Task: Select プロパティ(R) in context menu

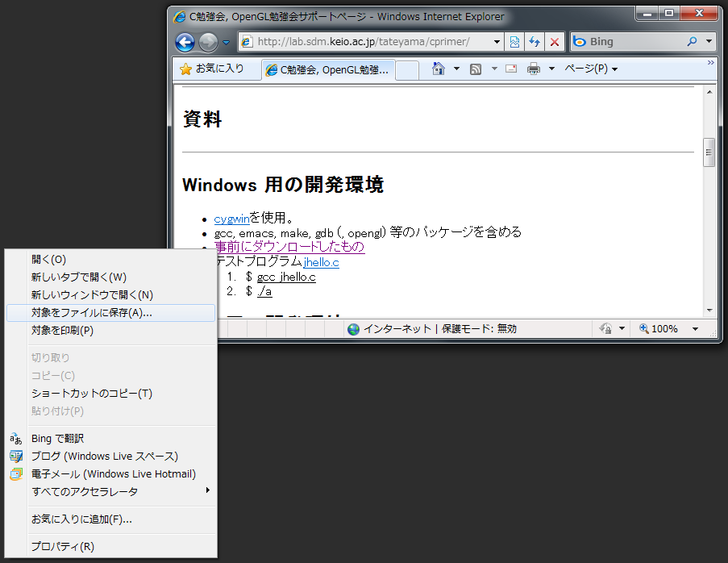Action: pos(63,547)
